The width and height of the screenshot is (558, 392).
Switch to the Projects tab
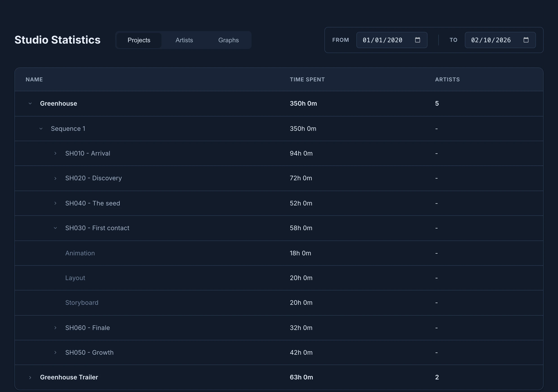tap(139, 40)
